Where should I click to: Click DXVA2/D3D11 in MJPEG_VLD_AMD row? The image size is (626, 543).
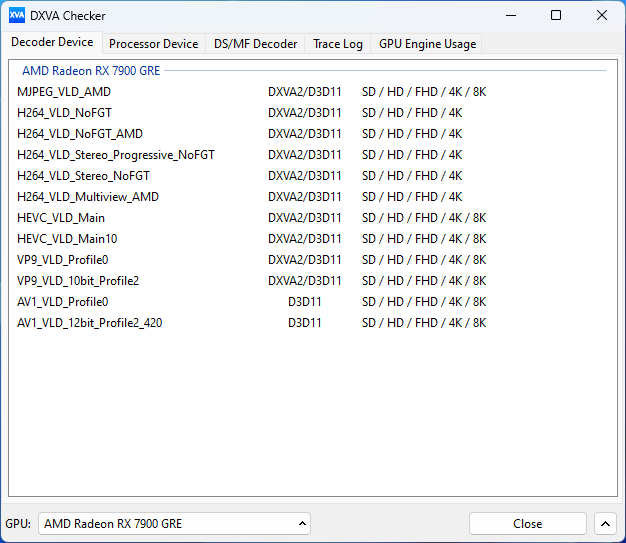[305, 92]
